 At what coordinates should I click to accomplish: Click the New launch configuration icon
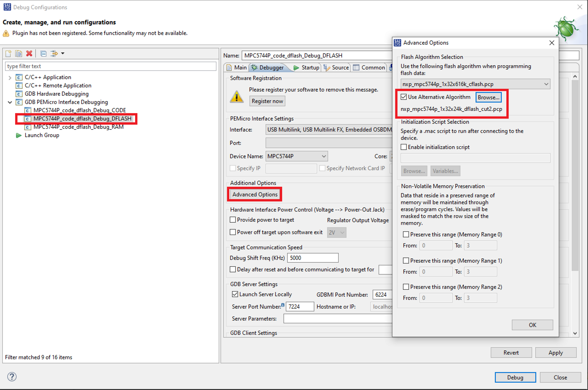click(x=8, y=54)
